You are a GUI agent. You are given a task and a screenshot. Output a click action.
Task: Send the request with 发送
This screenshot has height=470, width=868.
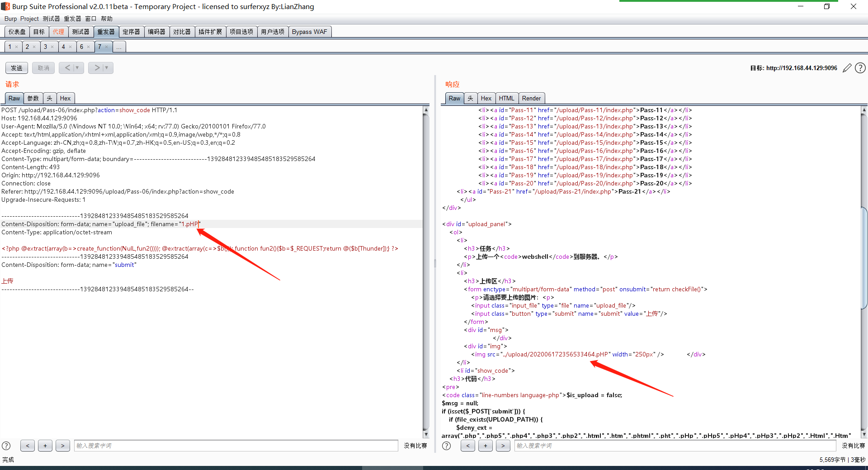(17, 68)
